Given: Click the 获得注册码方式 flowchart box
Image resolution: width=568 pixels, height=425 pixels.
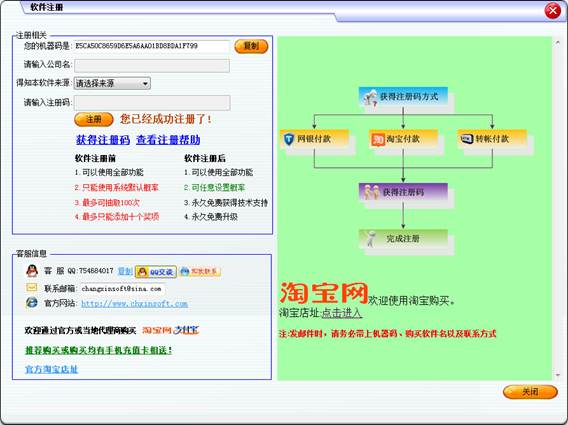Looking at the screenshot, I should click(403, 96).
